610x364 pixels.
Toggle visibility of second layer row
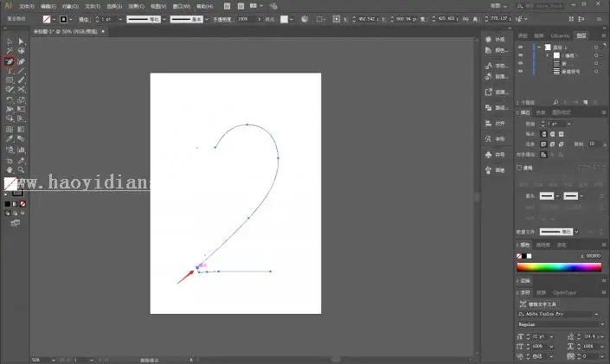[x=521, y=55]
